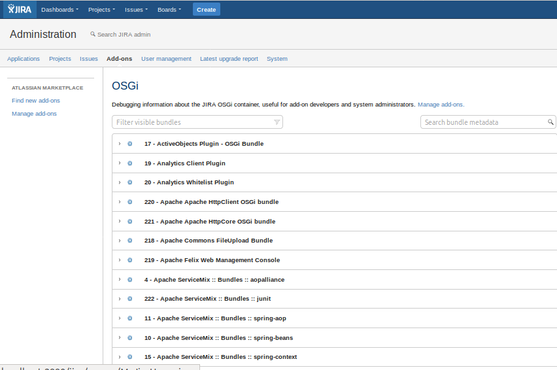The height and width of the screenshot is (370, 557).
Task: Click the search magnifier in Search JIRA admin
Action: coord(93,34)
